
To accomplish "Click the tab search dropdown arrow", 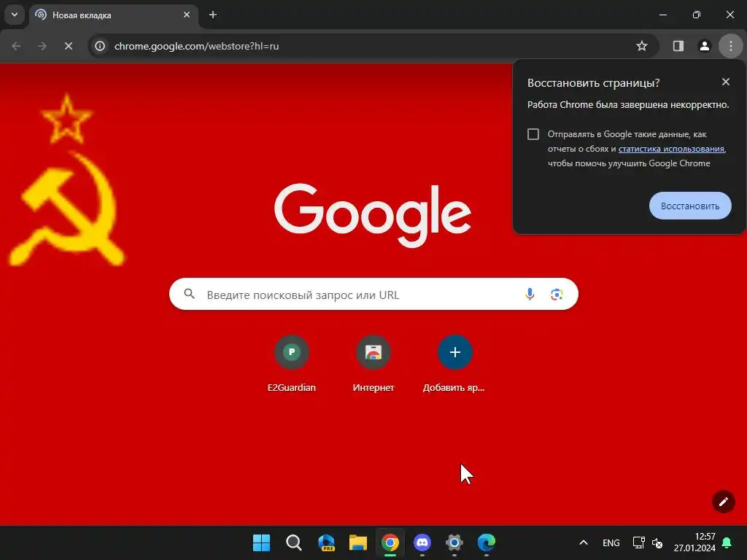I will coord(15,15).
